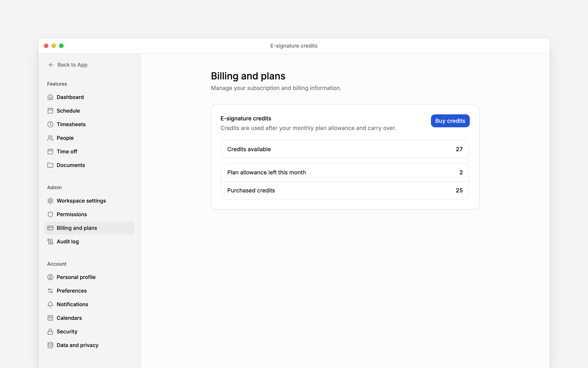Open Workspace settings

(x=89, y=201)
